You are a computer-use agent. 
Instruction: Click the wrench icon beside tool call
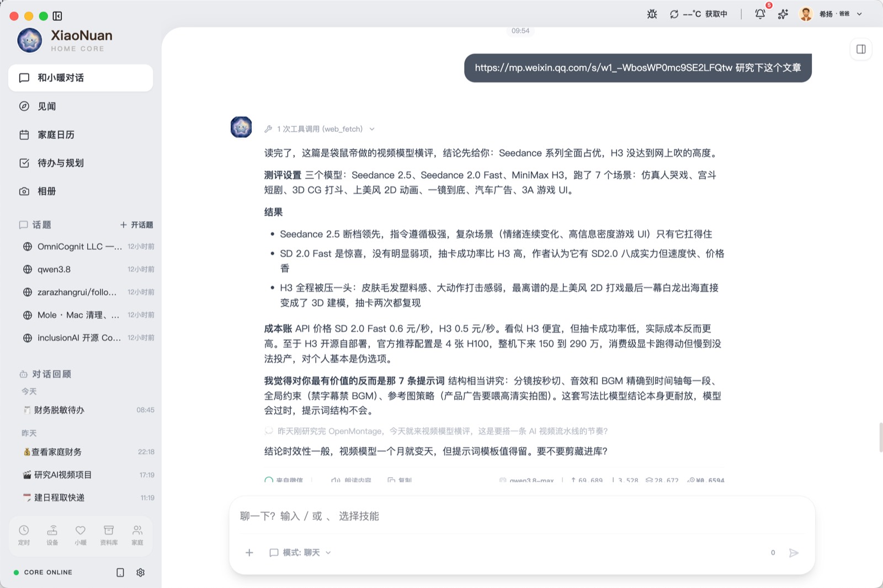[x=268, y=129]
